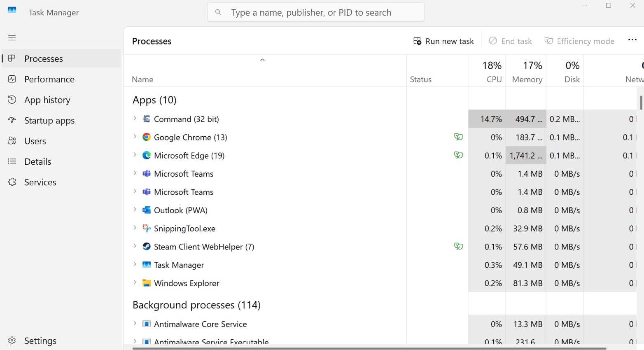The width and height of the screenshot is (644, 350).
Task: Click Steam WebHelper efficiency mode leaf icon
Action: click(458, 246)
